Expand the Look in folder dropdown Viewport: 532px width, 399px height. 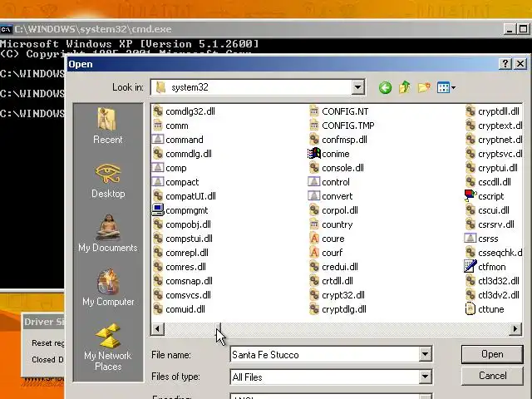point(358,87)
